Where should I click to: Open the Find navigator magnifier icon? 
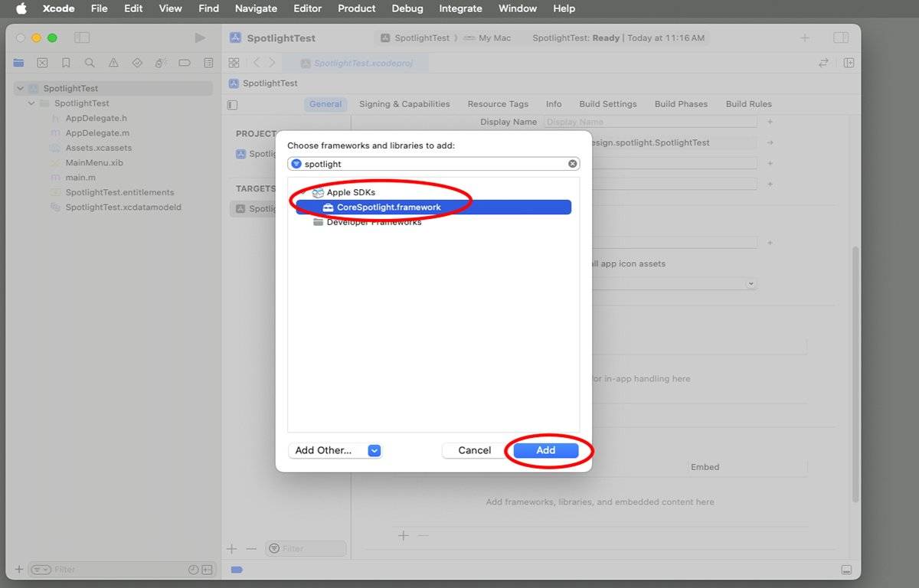[90, 63]
